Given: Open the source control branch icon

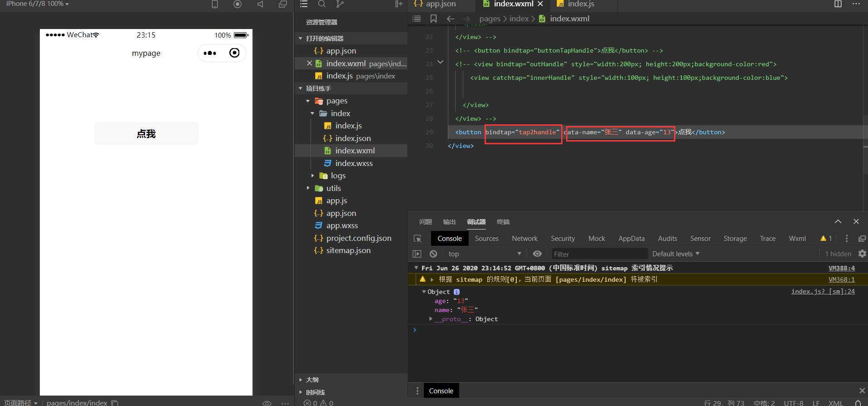Looking at the screenshot, I should [x=340, y=4].
